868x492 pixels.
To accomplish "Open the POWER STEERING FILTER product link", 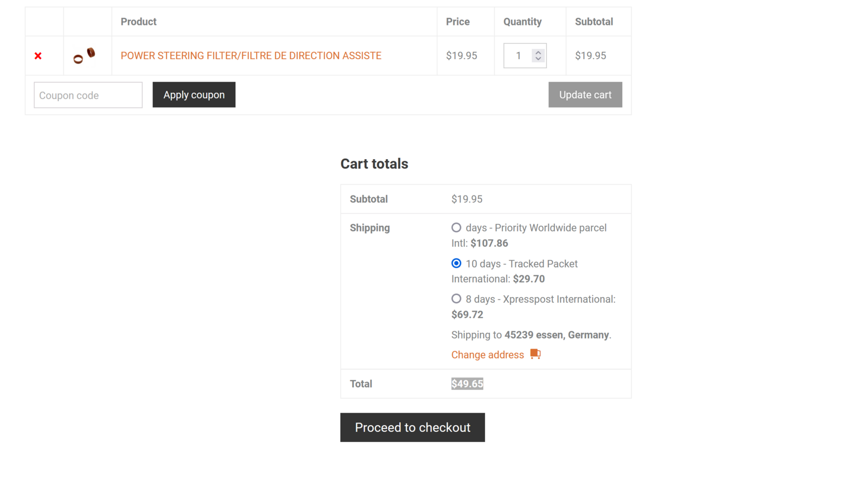I will (251, 56).
